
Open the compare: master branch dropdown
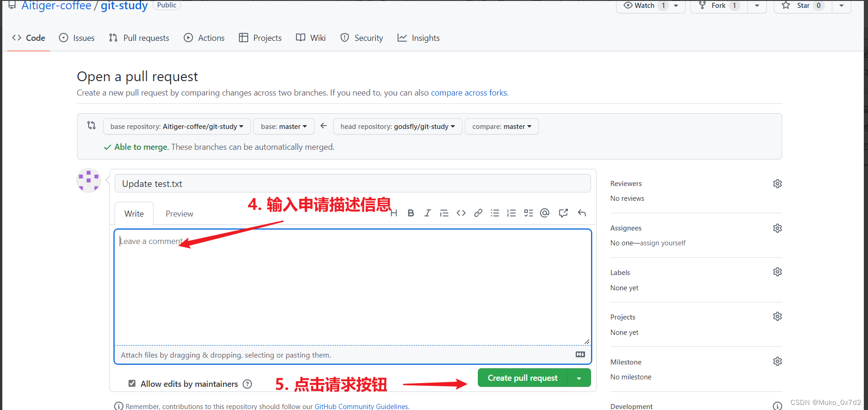pos(502,127)
